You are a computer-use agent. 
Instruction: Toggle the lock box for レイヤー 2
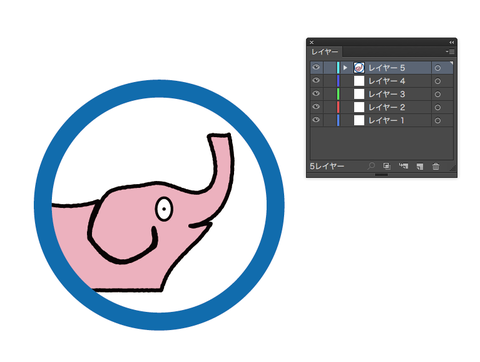(x=329, y=107)
